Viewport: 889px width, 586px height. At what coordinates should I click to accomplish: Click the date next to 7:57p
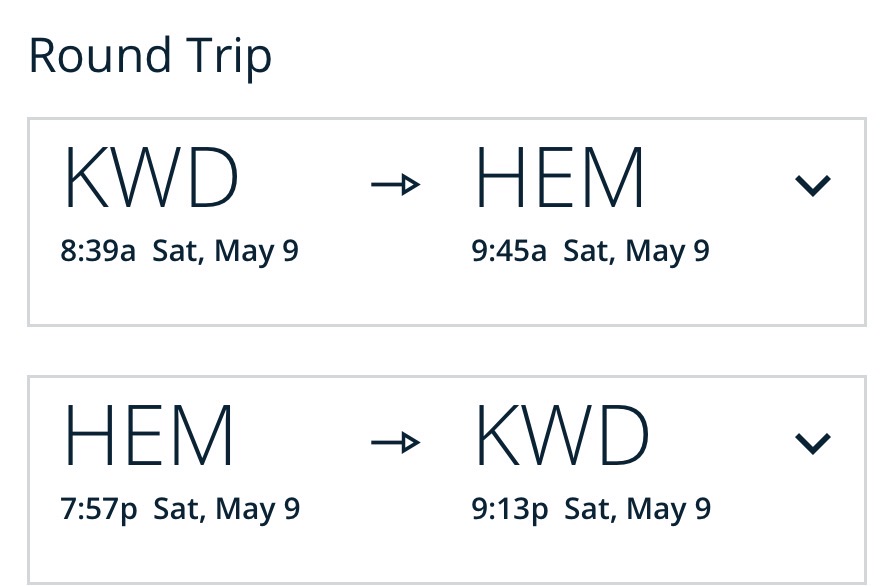pyautogui.click(x=226, y=509)
